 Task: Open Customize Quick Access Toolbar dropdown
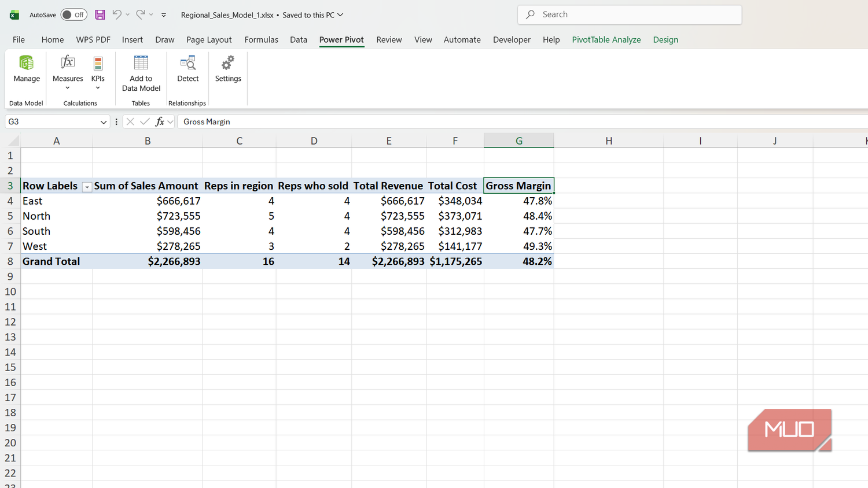coord(164,15)
